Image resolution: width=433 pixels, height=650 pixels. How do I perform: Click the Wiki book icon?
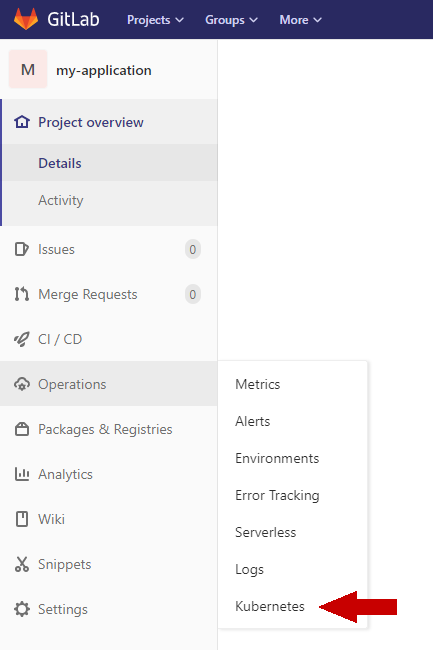click(x=22, y=519)
